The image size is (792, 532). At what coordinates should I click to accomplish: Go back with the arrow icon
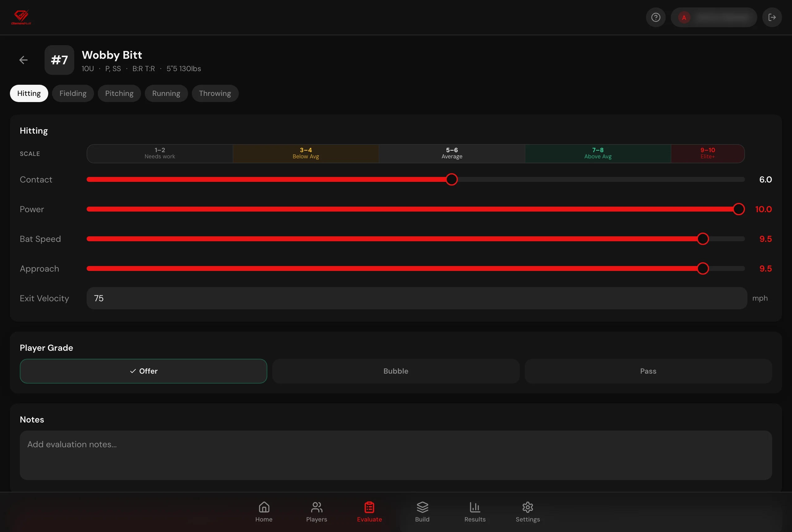click(24, 60)
